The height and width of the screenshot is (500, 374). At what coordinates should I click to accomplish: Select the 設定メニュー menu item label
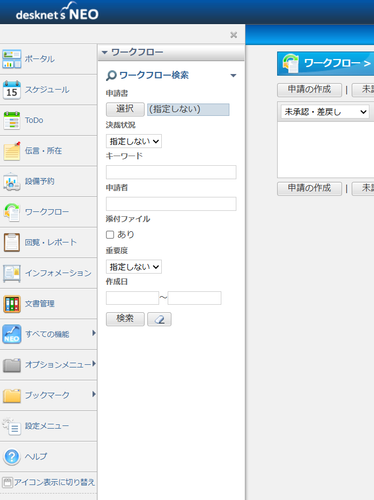(x=47, y=426)
